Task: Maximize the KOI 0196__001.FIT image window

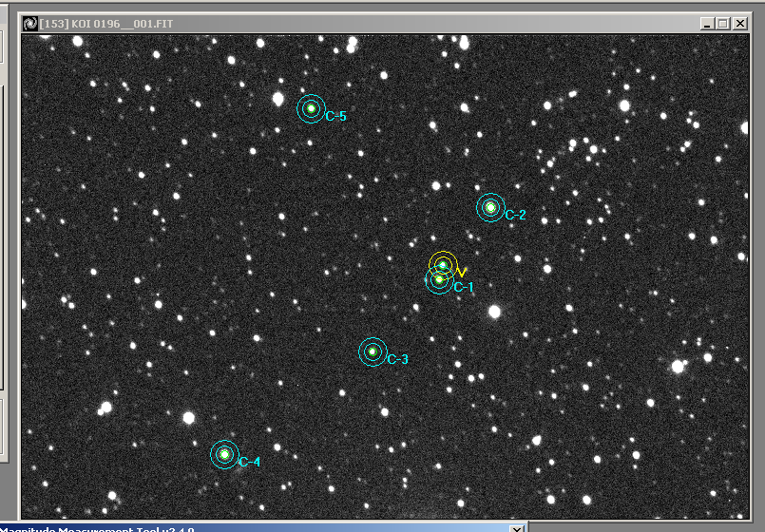Action: tap(723, 24)
